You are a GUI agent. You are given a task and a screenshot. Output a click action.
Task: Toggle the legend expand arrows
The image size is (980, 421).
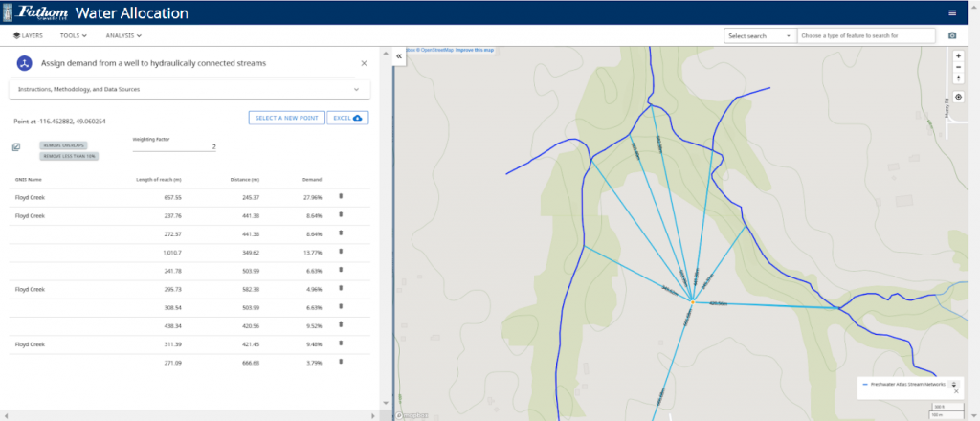pos(954,384)
